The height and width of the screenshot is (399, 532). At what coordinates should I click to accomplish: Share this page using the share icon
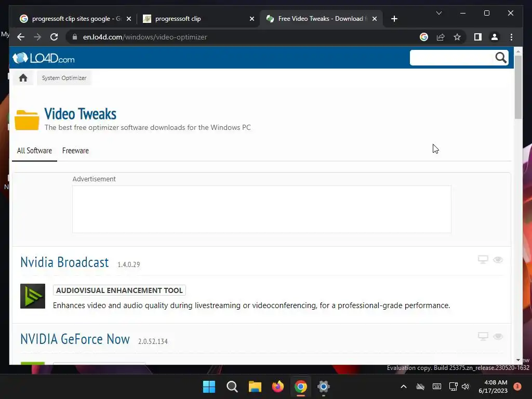point(441,37)
